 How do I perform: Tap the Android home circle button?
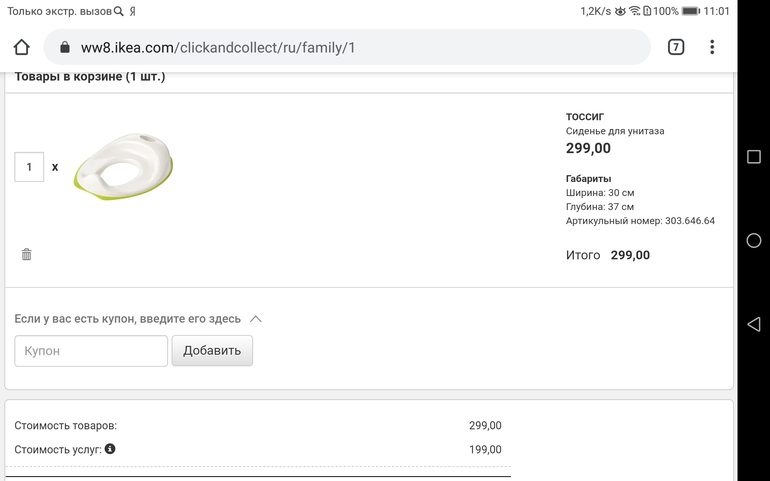coord(753,240)
